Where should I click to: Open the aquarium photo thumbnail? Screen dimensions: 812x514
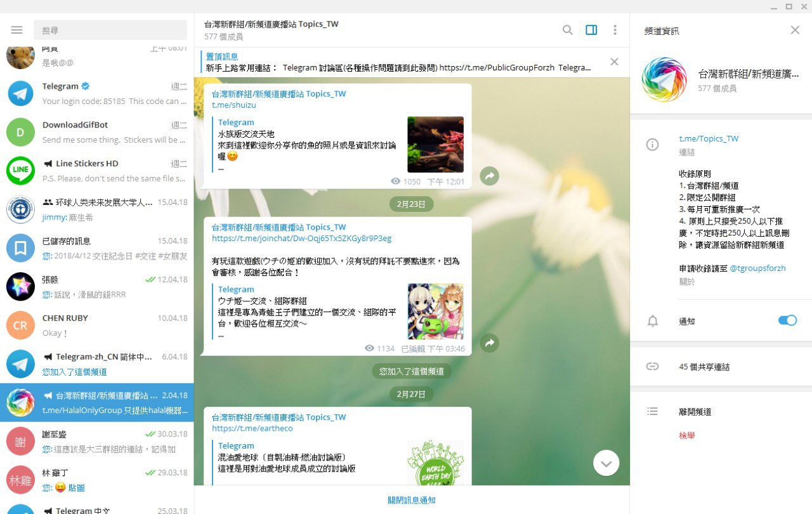point(435,145)
